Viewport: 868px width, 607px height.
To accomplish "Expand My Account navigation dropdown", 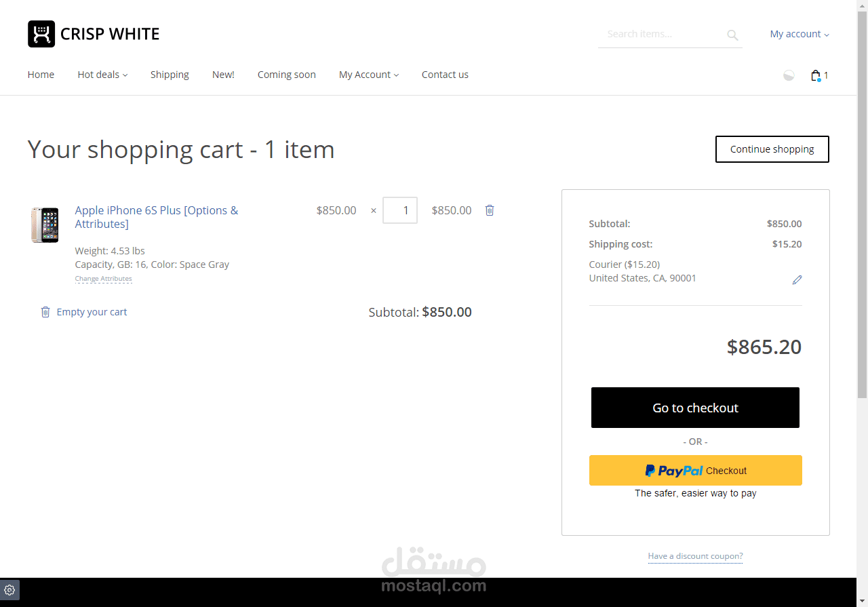I will (x=369, y=75).
